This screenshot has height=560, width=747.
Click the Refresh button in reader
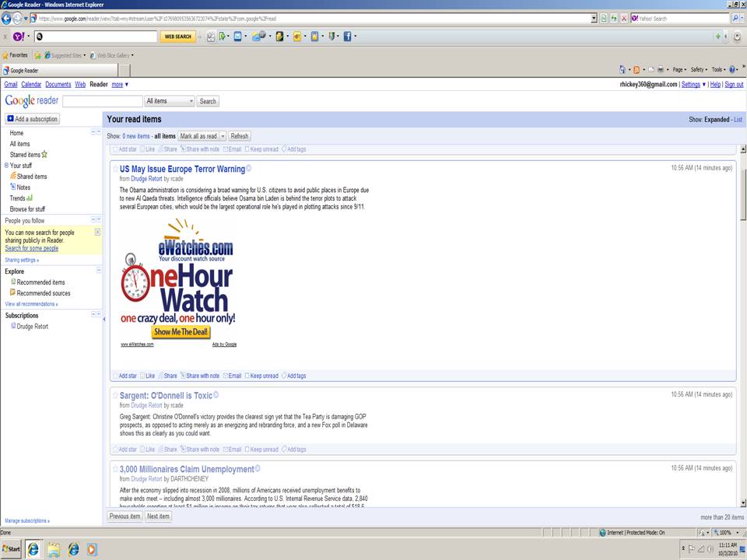point(239,136)
